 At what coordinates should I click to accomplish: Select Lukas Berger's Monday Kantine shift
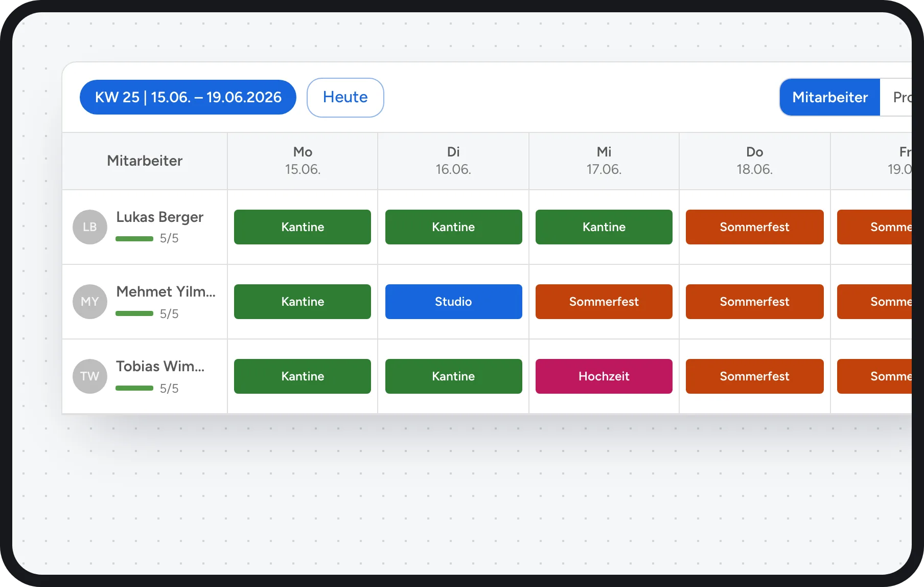tap(303, 227)
